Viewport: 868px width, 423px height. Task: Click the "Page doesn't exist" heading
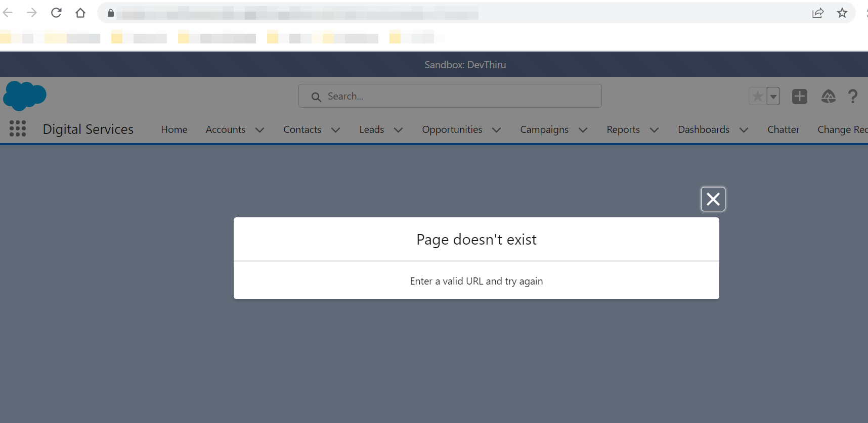pyautogui.click(x=476, y=240)
